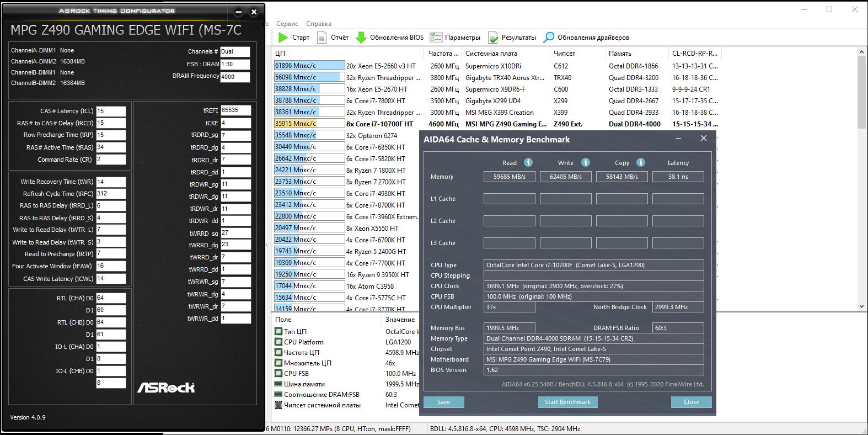868x435 pixels.
Task: Click the Four Activate Window (tFAW) field
Action: pos(111,266)
